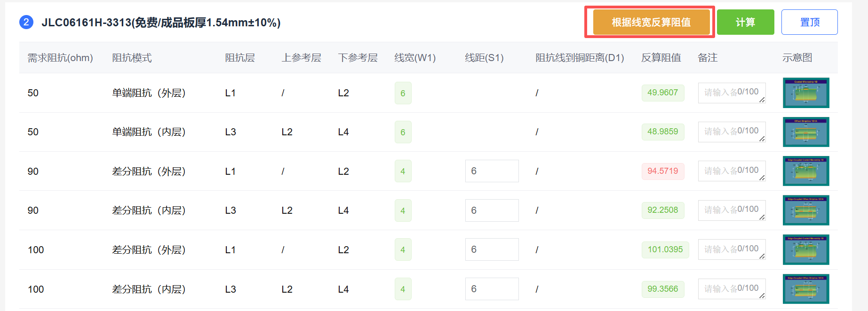Click remark textbox in first 50 ohm row
This screenshot has width=868, height=311.
click(x=731, y=93)
